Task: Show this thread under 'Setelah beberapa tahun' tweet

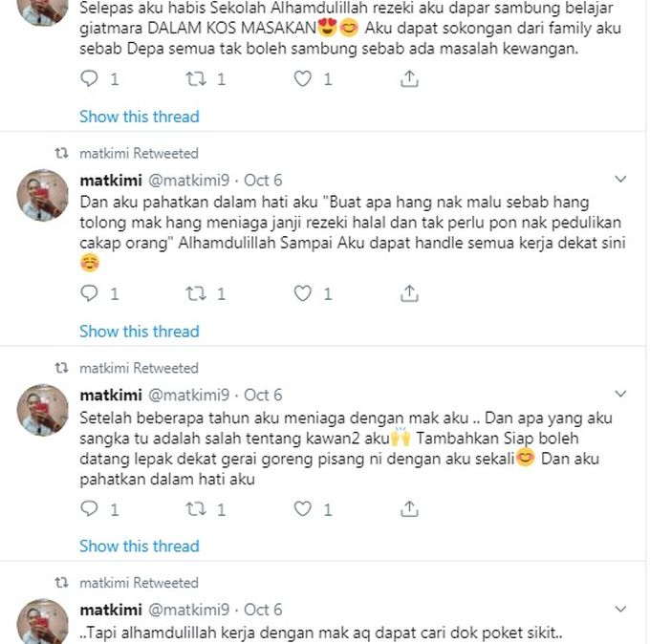Action: tap(140, 547)
